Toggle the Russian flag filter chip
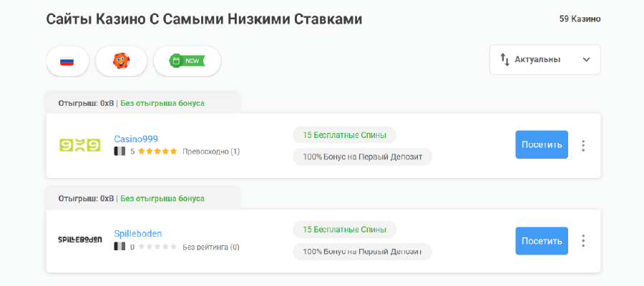 (67, 61)
